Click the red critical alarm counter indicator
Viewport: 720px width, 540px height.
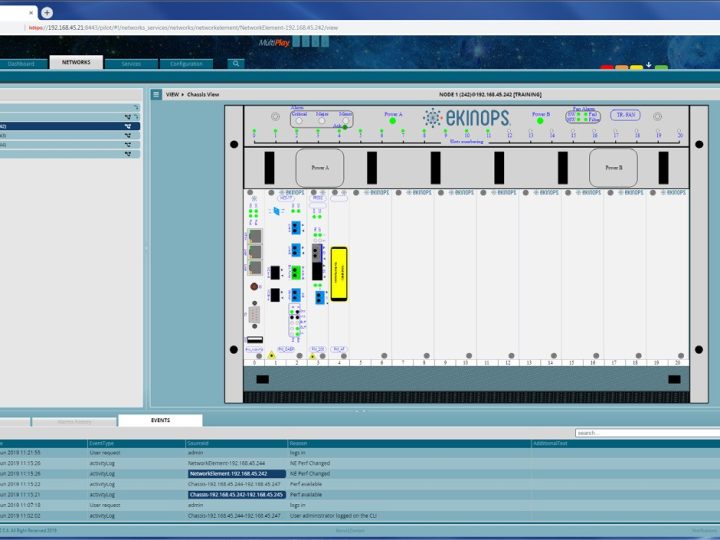tap(607, 67)
